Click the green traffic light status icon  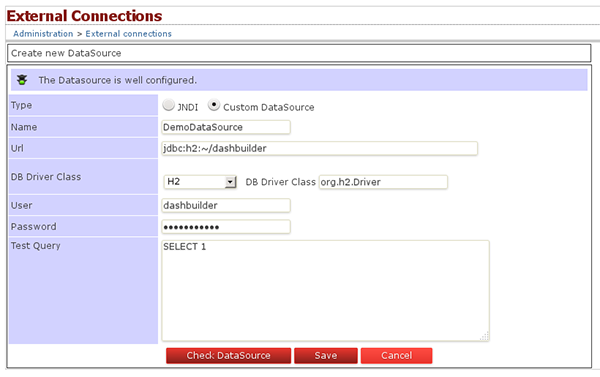click(22, 80)
